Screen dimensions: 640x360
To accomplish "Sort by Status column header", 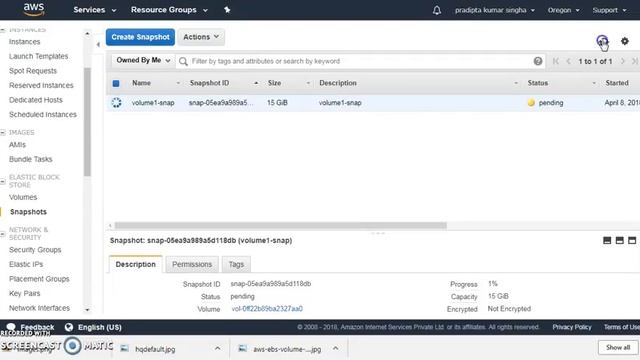I will (x=538, y=83).
